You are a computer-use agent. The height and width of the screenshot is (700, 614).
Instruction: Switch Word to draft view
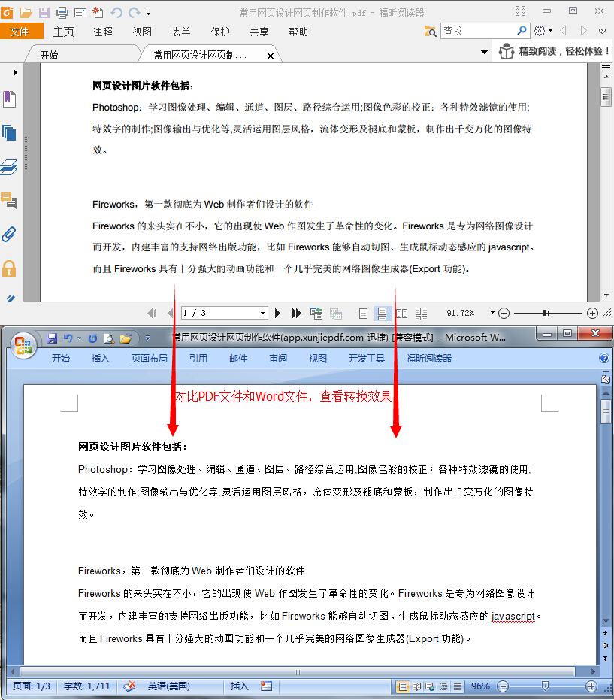458,686
